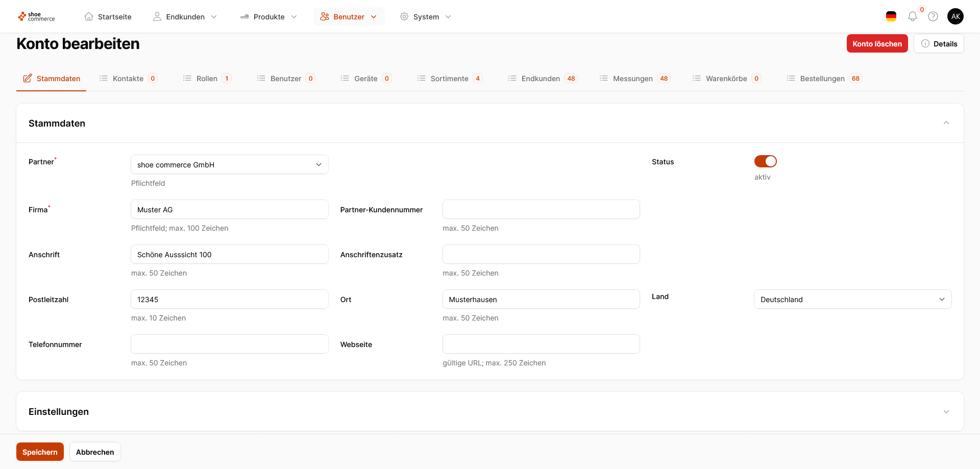Open the Produkte menu
This screenshot has width=980, height=469.
point(269,17)
